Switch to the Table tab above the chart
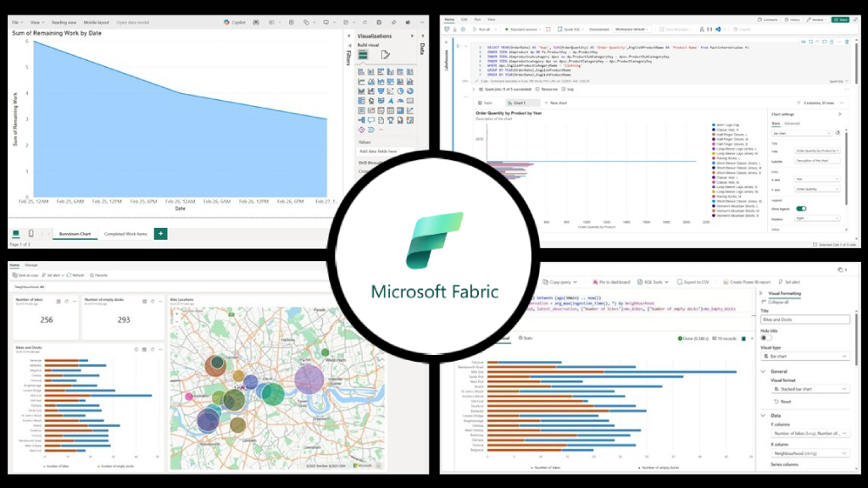 click(x=486, y=103)
